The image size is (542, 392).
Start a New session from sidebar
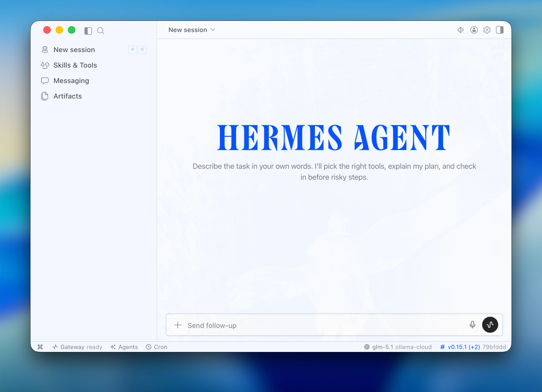94,50
